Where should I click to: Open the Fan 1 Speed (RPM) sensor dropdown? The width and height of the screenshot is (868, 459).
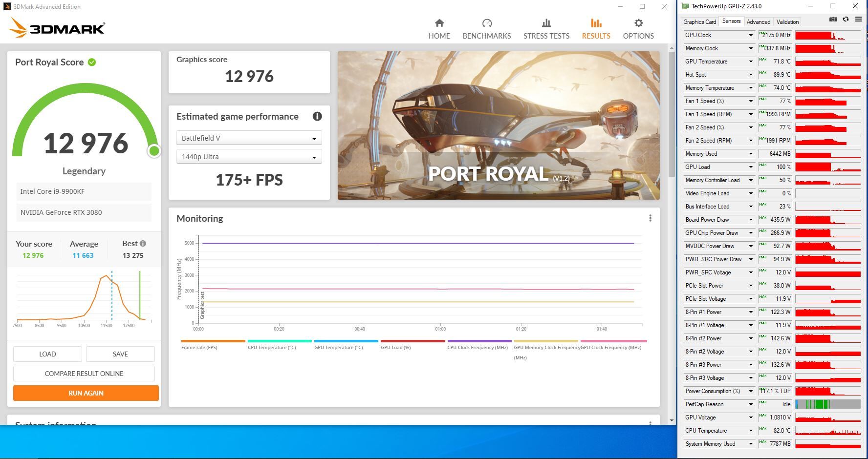[x=751, y=114]
